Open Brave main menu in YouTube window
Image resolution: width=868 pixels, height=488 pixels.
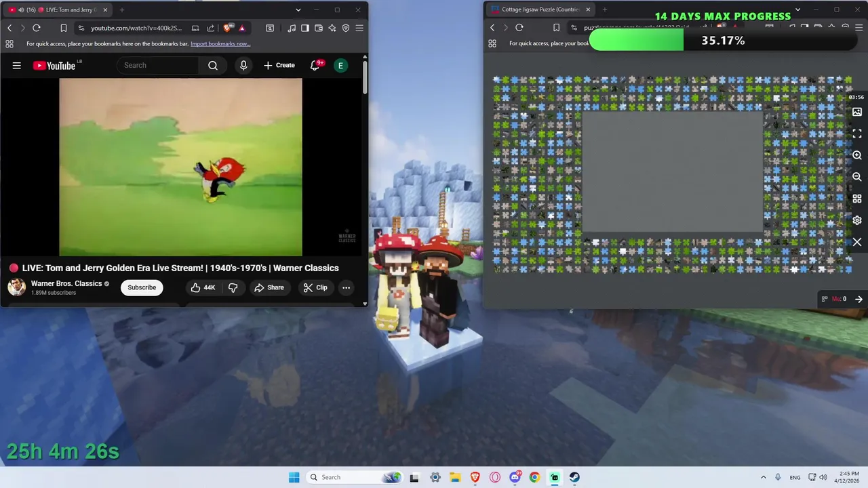(x=359, y=28)
